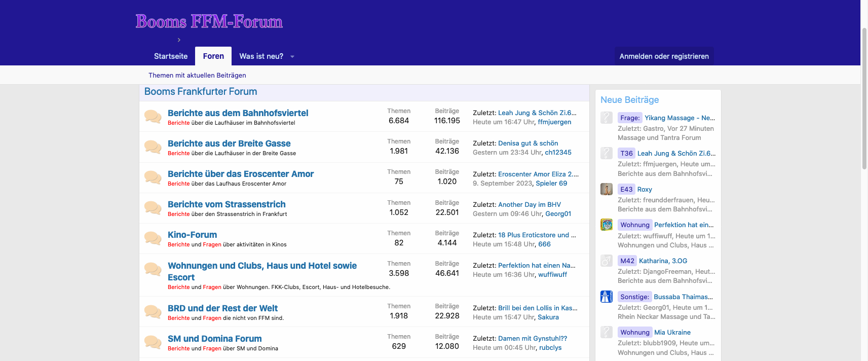
Task: Open avatar beside the Roxy post
Action: [607, 189]
